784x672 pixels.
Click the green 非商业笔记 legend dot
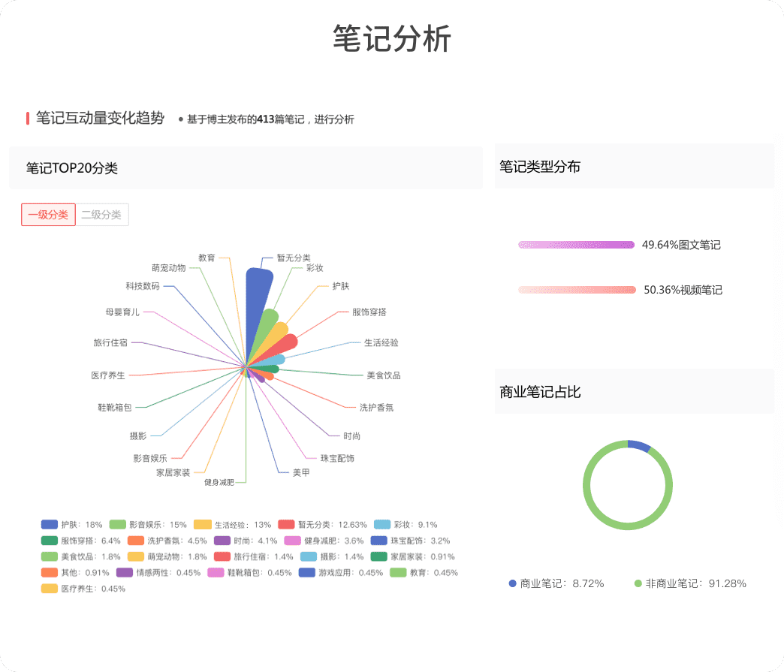pyautogui.click(x=638, y=583)
